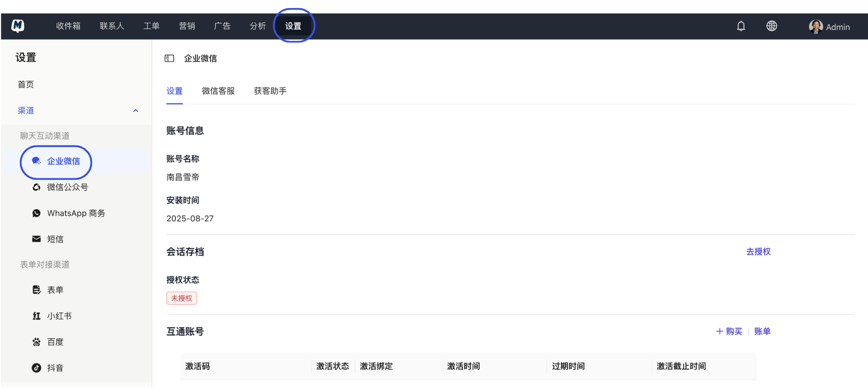Click the 购买 button
The height and width of the screenshot is (390, 868).
coord(729,331)
